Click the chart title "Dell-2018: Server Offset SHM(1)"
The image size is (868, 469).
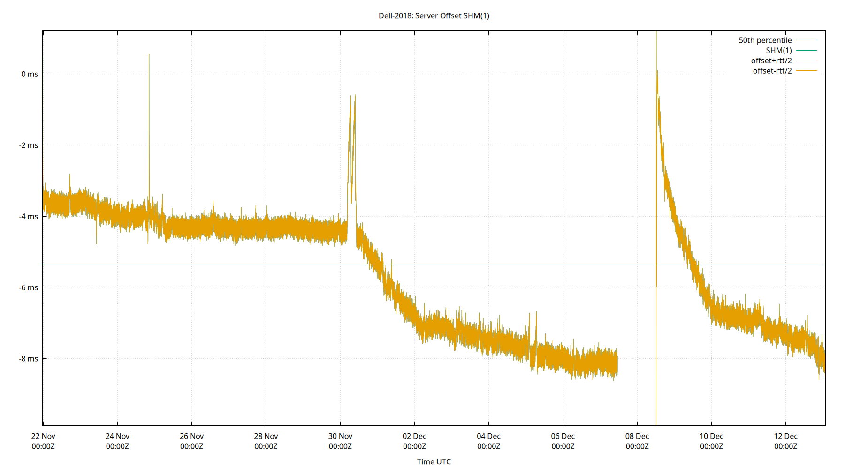pos(434,15)
